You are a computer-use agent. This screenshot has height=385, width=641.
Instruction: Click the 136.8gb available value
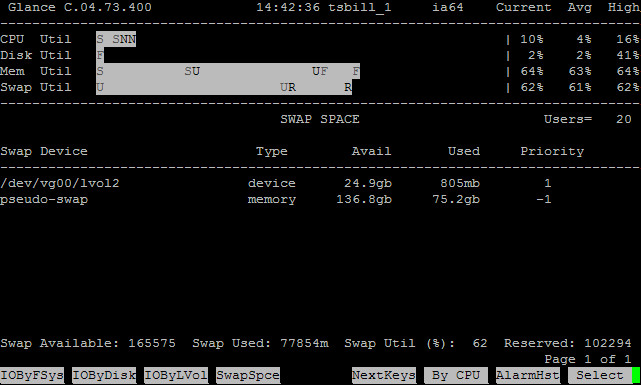[364, 199]
